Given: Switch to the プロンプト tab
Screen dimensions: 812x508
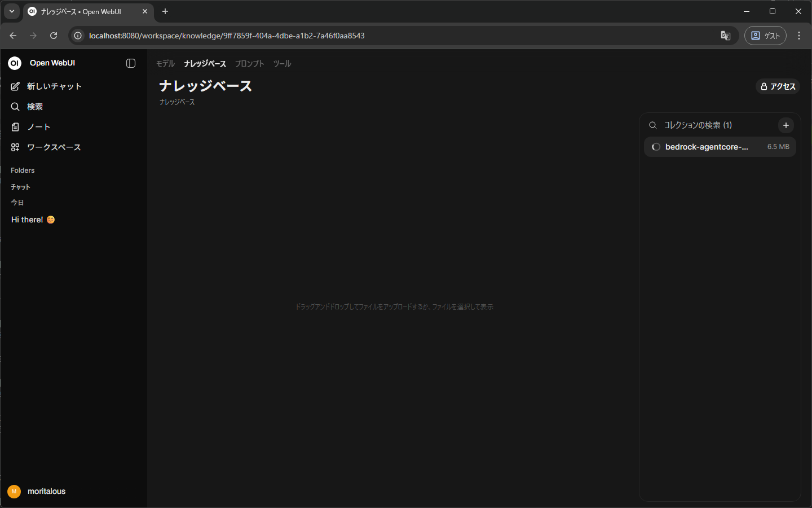Looking at the screenshot, I should (x=249, y=63).
